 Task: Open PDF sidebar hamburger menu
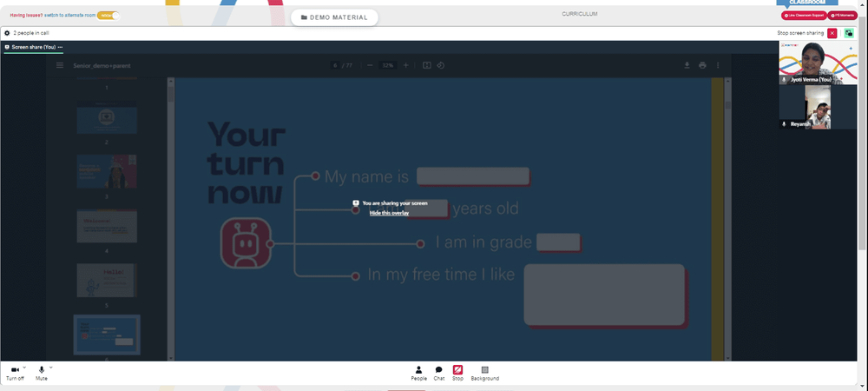[60, 65]
